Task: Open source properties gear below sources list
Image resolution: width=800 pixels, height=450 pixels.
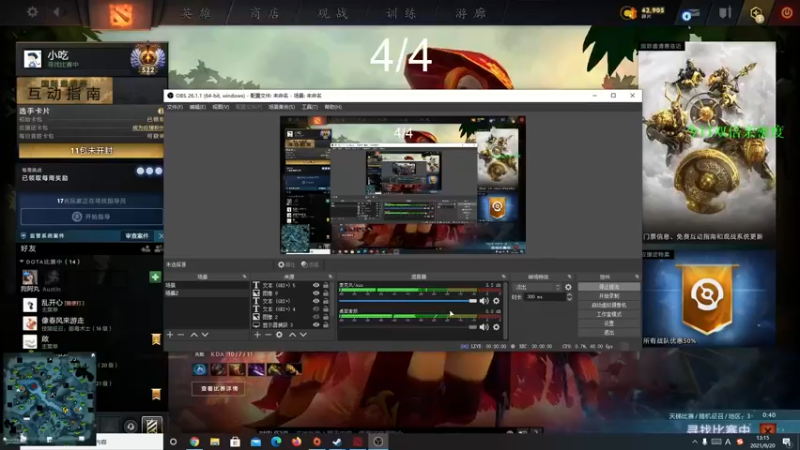Action: (279, 335)
